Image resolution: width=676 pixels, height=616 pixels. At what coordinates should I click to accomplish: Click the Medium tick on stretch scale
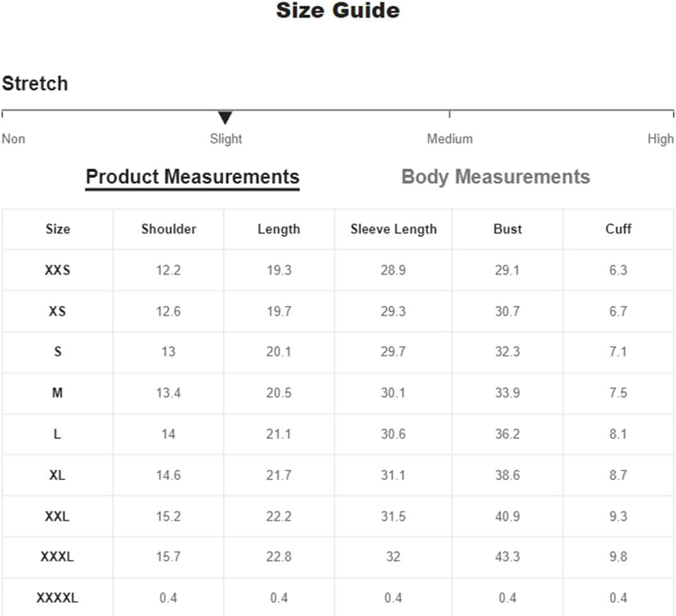coord(449,114)
